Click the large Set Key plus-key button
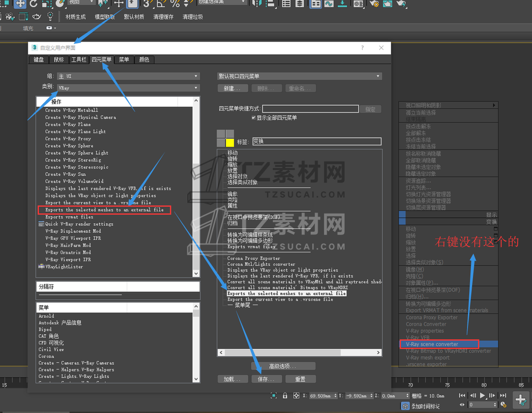The height and width of the screenshot is (413, 532). tap(521, 399)
